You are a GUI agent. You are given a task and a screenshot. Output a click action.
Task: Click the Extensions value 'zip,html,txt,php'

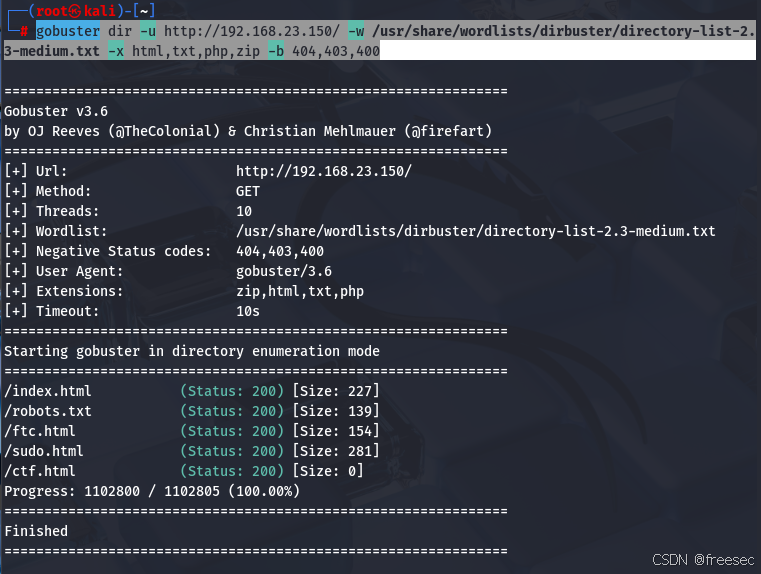(300, 291)
